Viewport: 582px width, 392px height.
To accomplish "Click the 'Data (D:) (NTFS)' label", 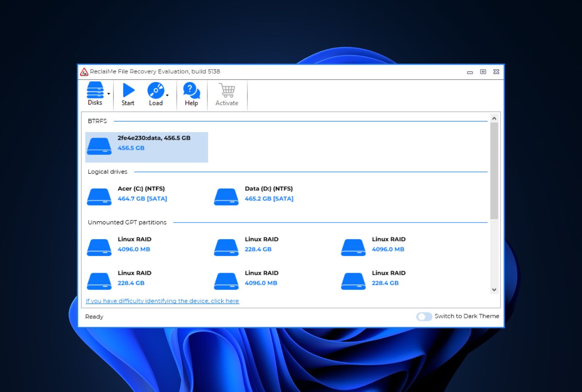I will click(269, 189).
